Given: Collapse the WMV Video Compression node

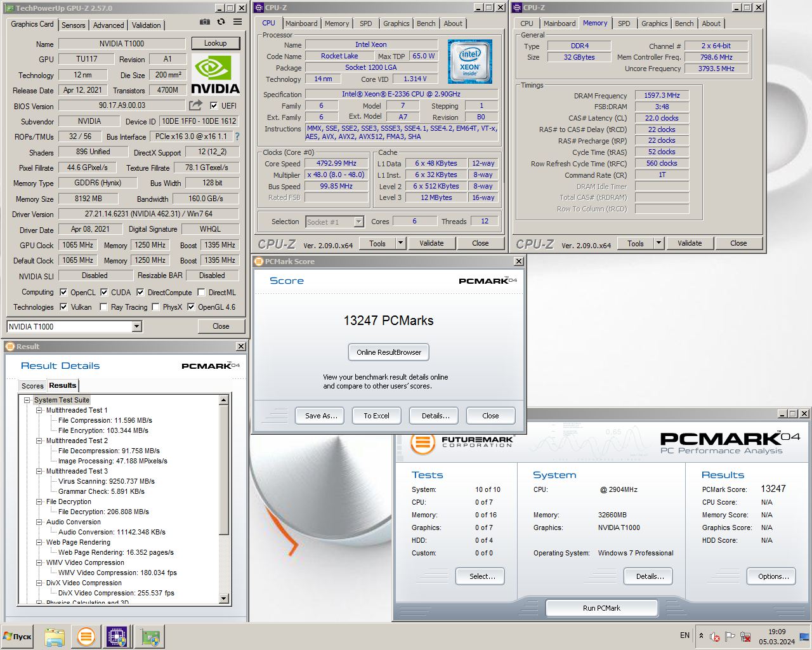Looking at the screenshot, I should tap(39, 562).
